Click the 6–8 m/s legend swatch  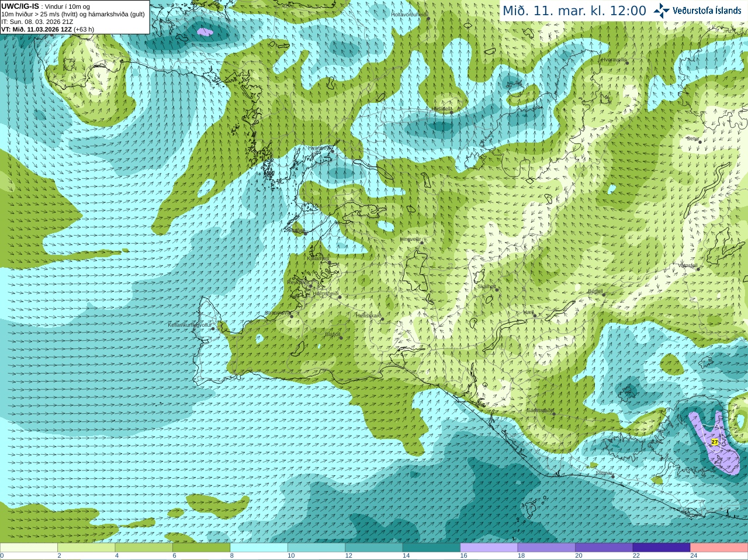click(x=201, y=548)
